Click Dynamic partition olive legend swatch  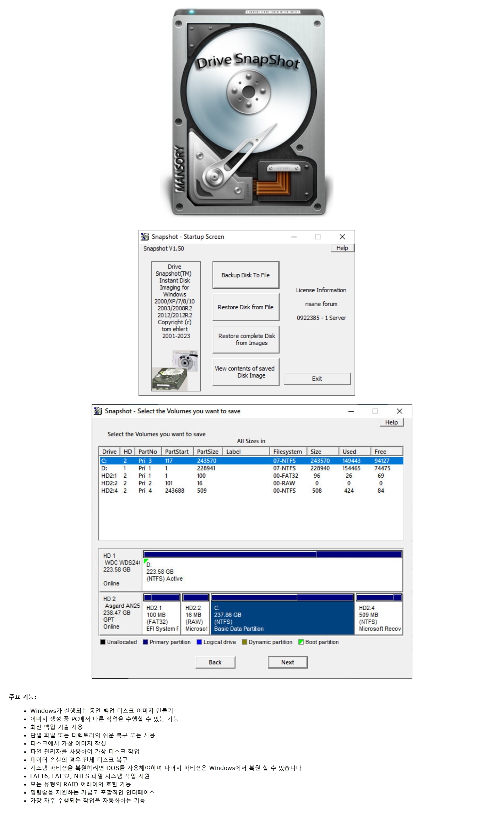pyautogui.click(x=244, y=642)
